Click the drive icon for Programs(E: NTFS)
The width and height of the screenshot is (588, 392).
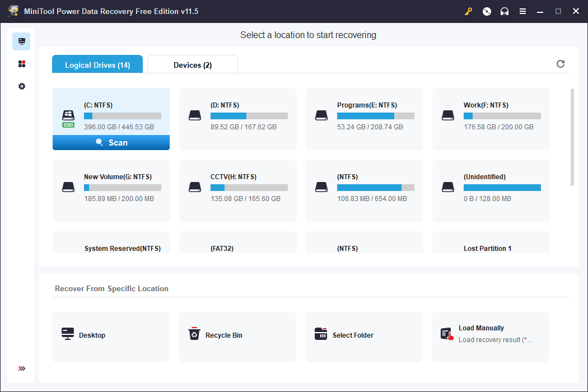(321, 115)
